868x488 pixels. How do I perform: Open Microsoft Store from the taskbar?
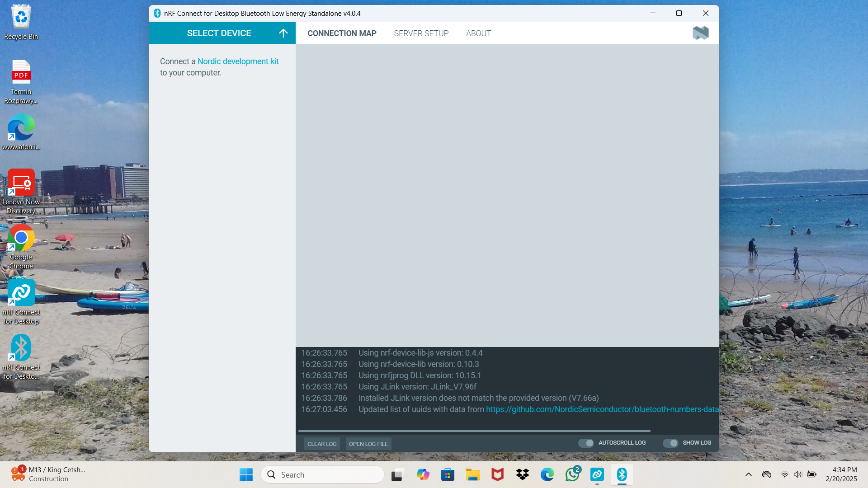click(x=448, y=474)
